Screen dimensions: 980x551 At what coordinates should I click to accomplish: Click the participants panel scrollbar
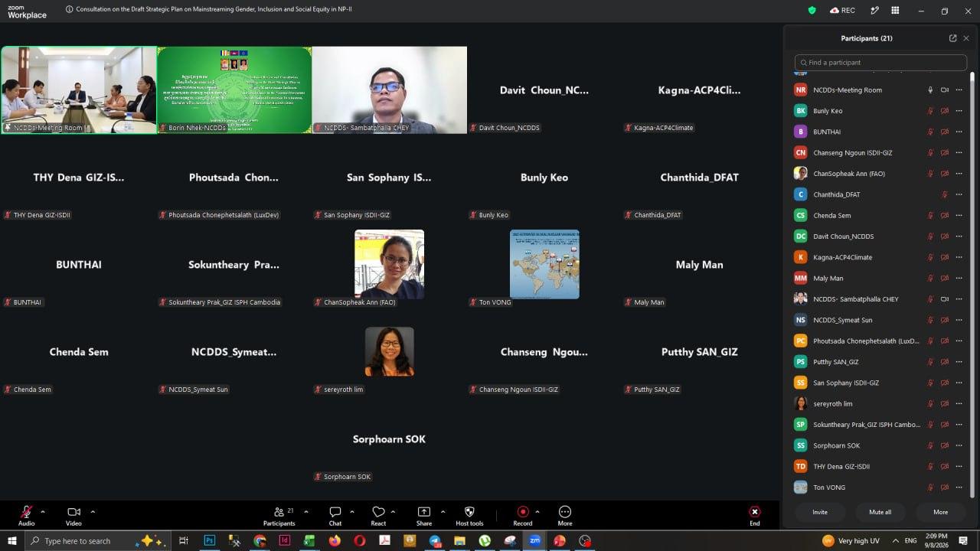click(x=972, y=283)
